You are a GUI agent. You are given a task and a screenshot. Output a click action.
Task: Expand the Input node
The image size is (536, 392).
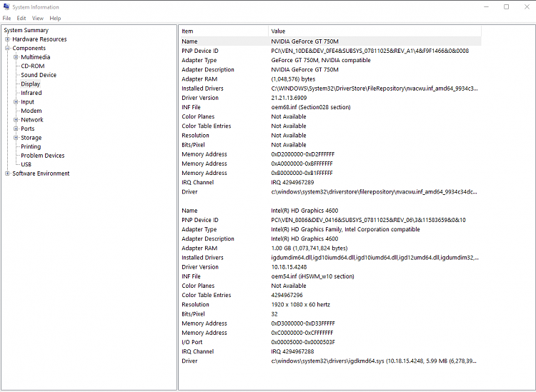[16, 102]
